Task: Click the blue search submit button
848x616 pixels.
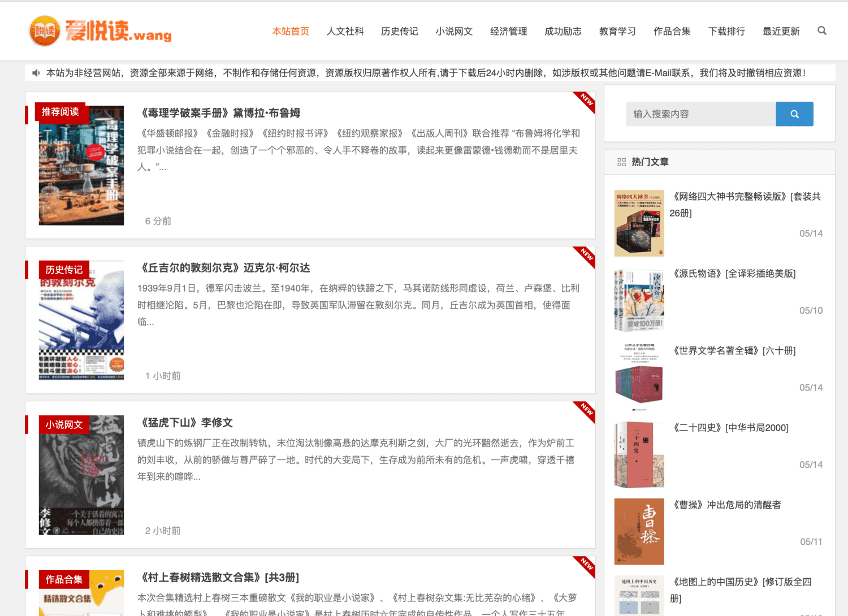Action: (794, 114)
